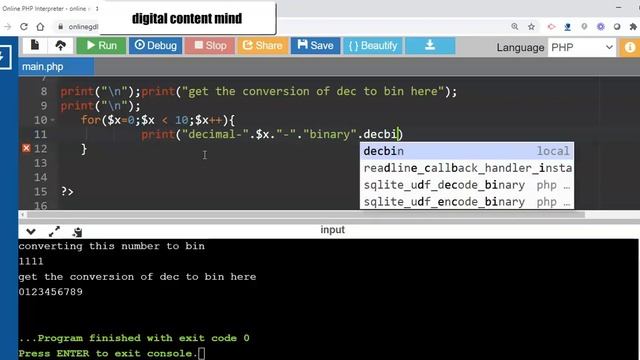Click the left sidebar toggle icon
This screenshot has width=640, height=360.
click(x=5, y=57)
